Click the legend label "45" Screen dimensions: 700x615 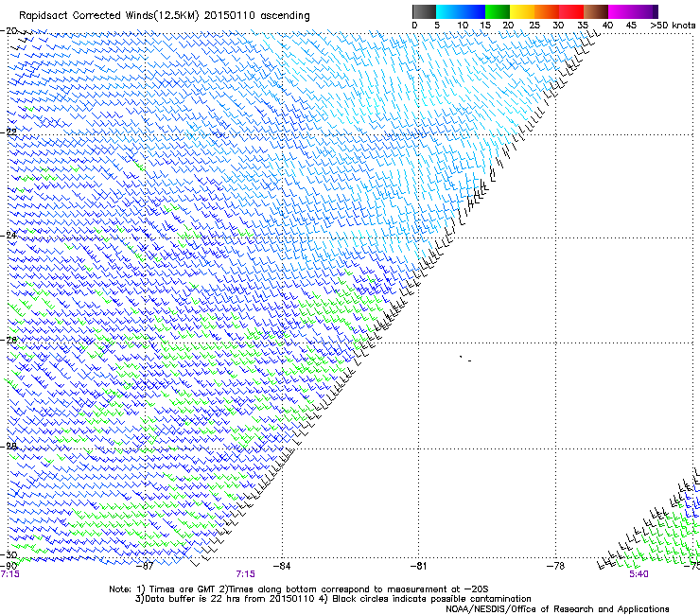631,25
